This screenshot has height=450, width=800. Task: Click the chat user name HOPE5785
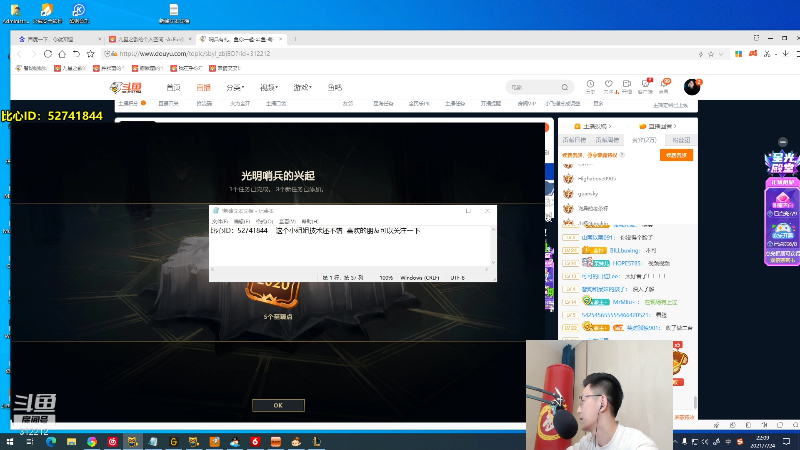[626, 263]
